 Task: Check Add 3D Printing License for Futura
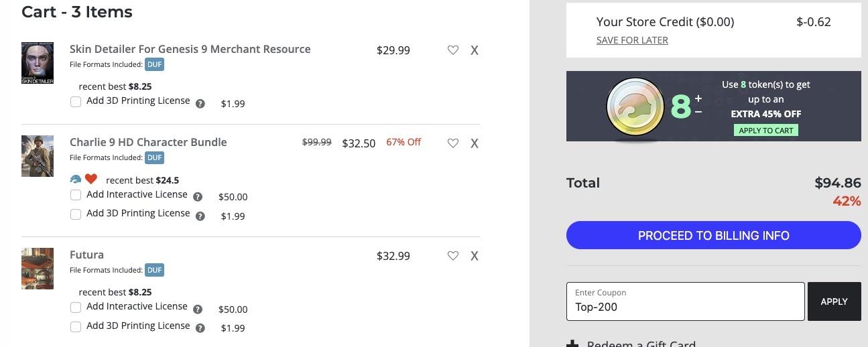pyautogui.click(x=76, y=327)
